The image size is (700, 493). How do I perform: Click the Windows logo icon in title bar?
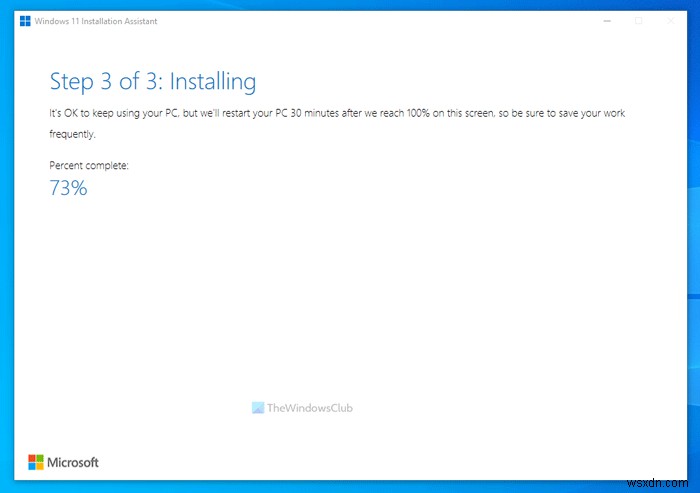[25, 21]
